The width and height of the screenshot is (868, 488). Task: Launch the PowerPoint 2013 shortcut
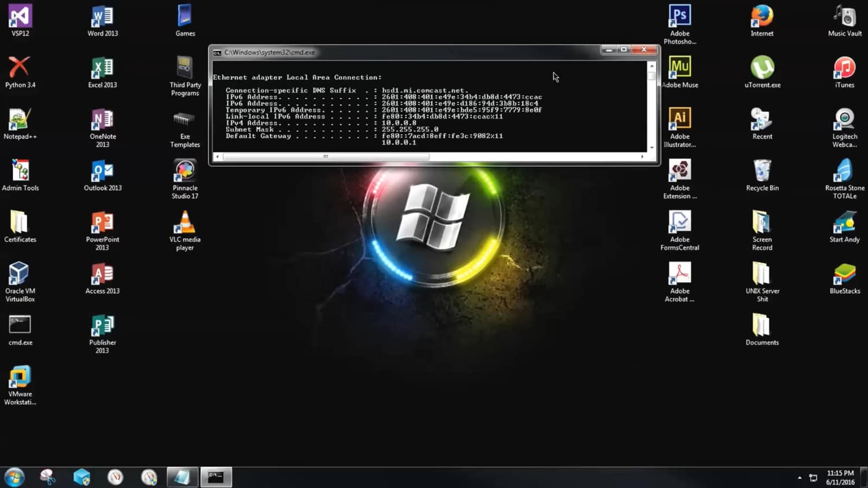coord(102,231)
